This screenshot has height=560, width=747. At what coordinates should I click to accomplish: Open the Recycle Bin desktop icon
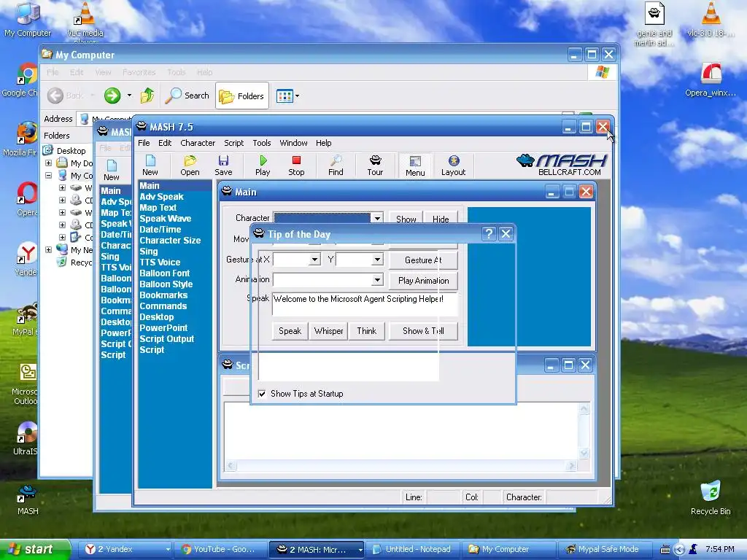pyautogui.click(x=711, y=497)
